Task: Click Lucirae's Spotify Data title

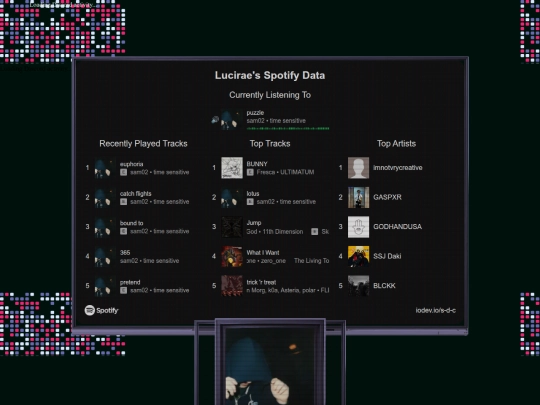Action: 270,75
